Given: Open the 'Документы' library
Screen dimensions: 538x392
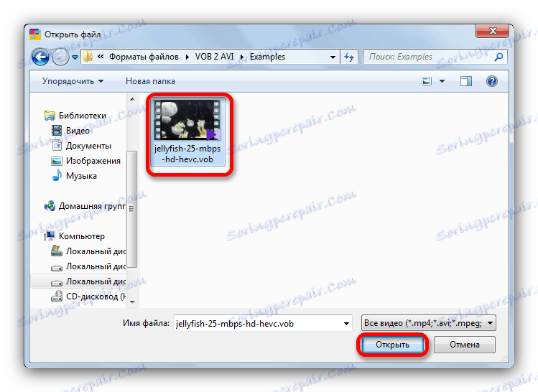Looking at the screenshot, I should click(88, 146).
